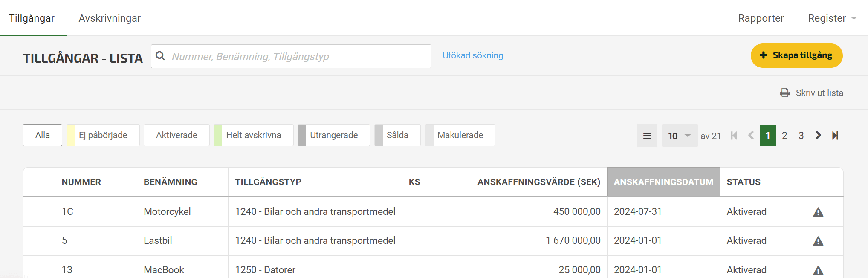Filter by Ej påbörjade status
The image size is (868, 278).
(x=103, y=135)
